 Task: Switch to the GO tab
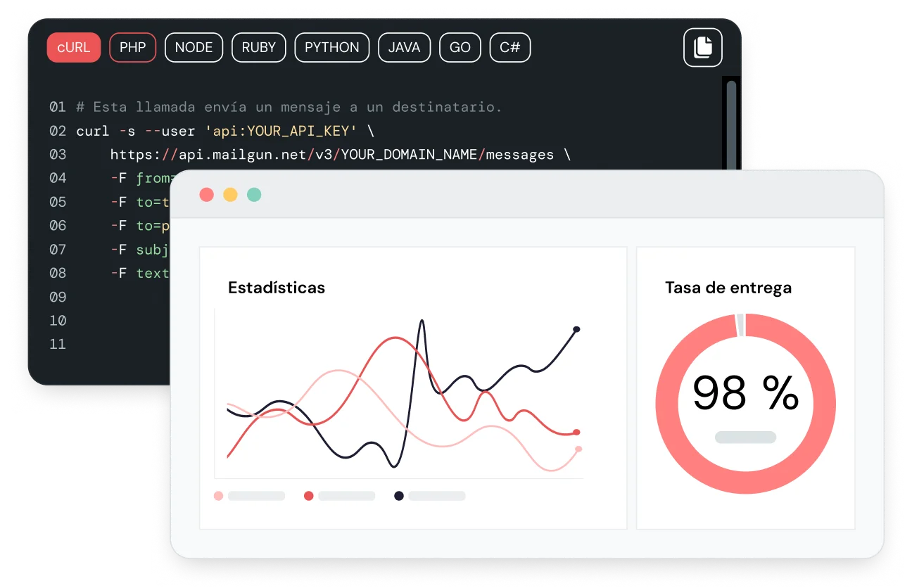pyautogui.click(x=460, y=47)
